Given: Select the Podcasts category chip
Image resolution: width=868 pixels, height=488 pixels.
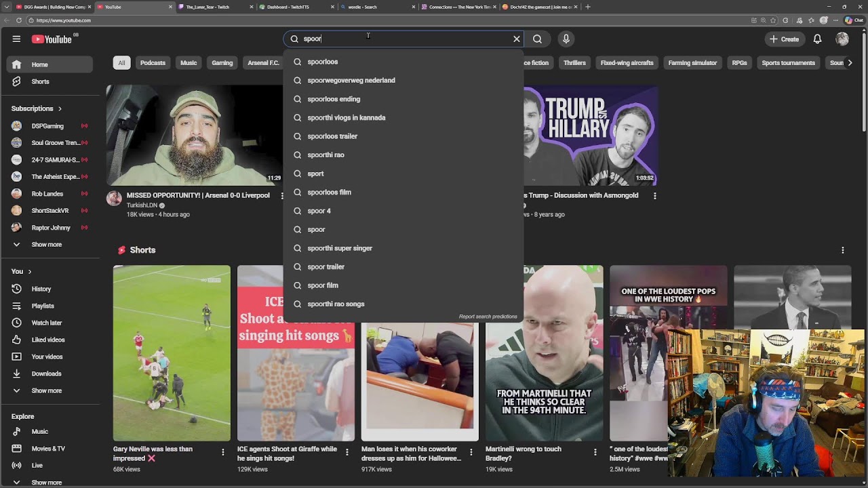Looking at the screenshot, I should (x=153, y=63).
